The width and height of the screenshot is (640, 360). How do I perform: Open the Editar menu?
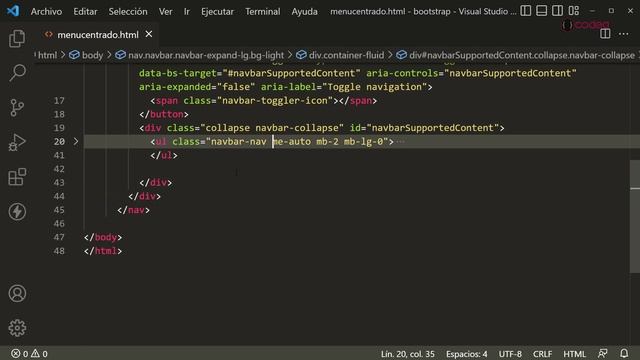click(x=85, y=11)
